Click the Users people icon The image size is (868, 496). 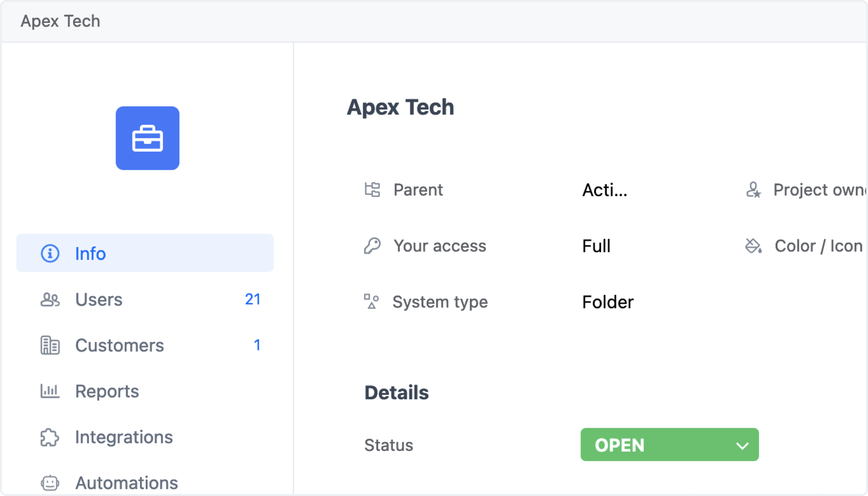(50, 300)
